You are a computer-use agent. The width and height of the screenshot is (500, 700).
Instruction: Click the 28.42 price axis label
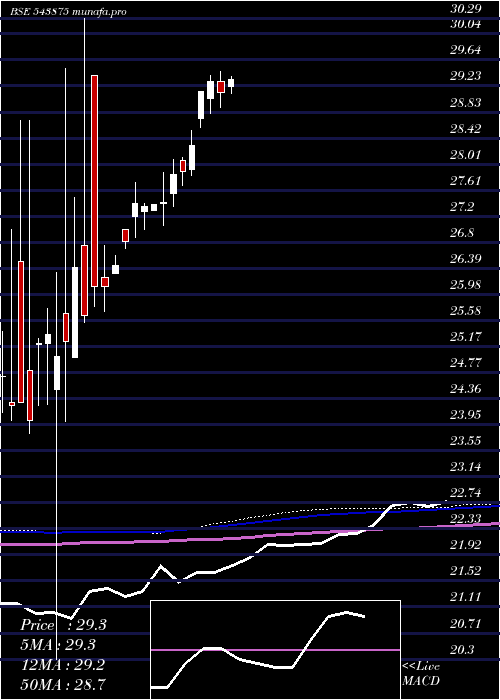pyautogui.click(x=465, y=129)
